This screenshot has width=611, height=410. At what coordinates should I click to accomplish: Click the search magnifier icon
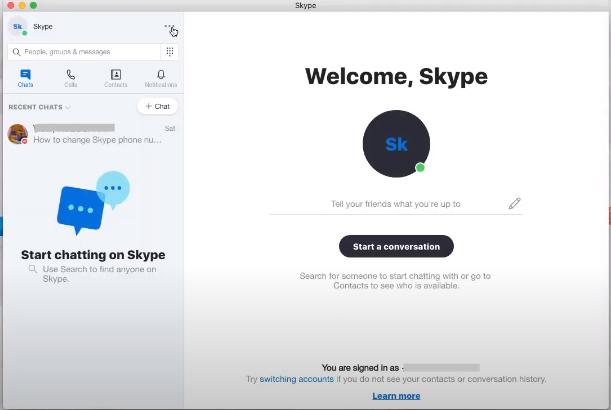click(16, 52)
